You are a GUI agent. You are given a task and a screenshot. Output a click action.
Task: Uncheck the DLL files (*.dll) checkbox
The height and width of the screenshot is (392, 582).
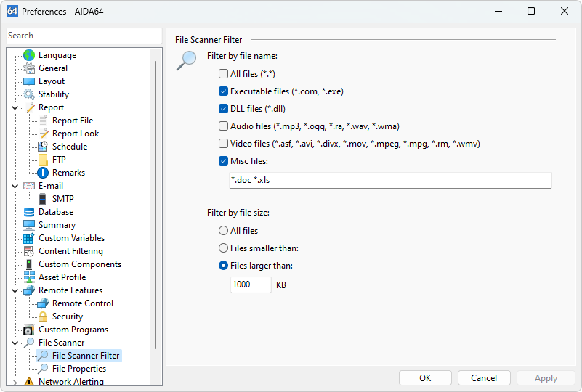pyautogui.click(x=224, y=109)
